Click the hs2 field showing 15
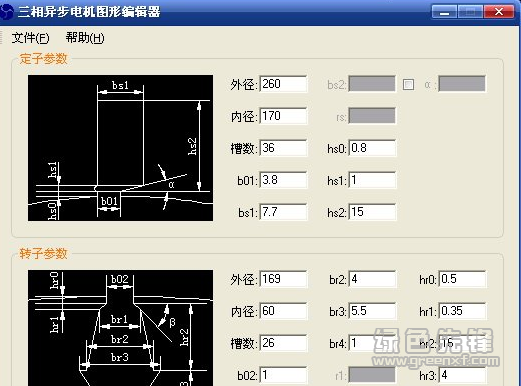 [372, 212]
